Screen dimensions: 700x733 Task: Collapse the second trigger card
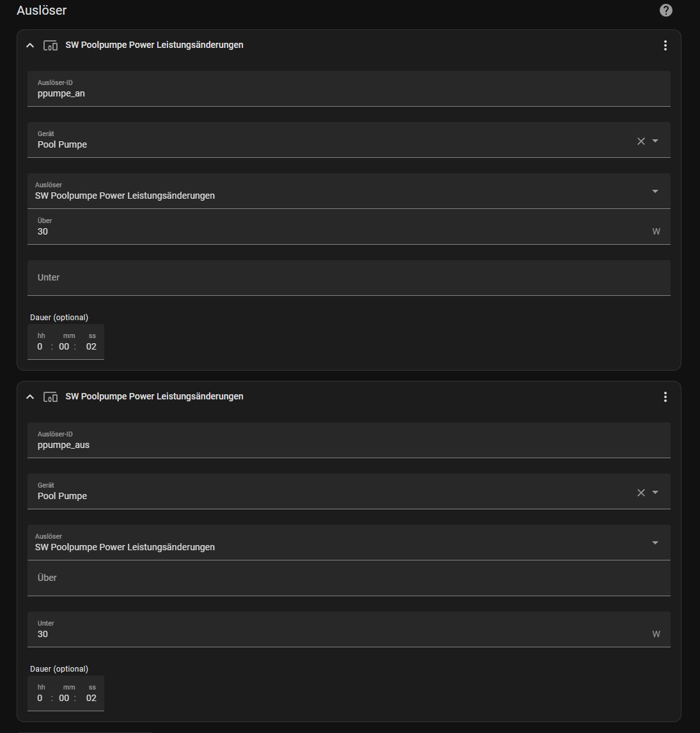point(30,397)
